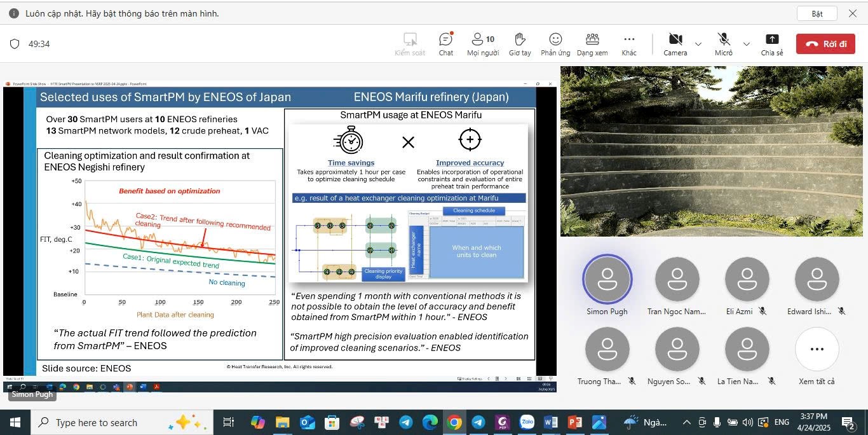Open Microsoft Store from taskbar
Viewport: 868px width, 435px height.
pyautogui.click(x=332, y=422)
